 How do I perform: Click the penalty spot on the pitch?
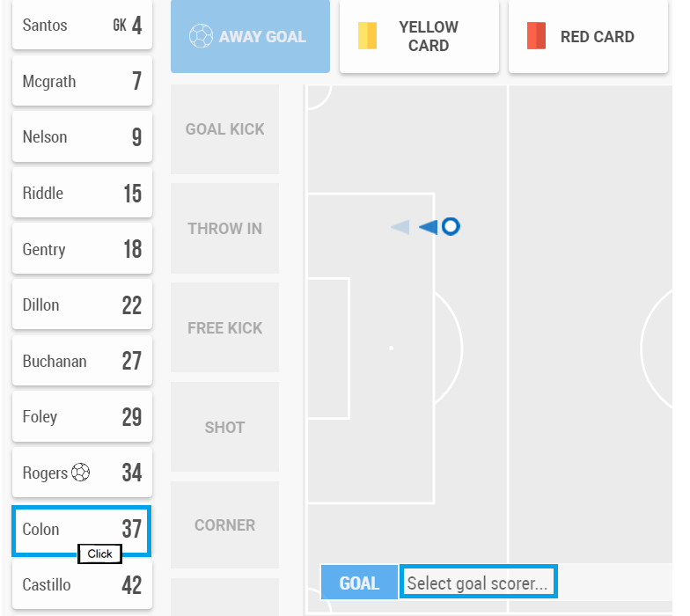click(391, 348)
